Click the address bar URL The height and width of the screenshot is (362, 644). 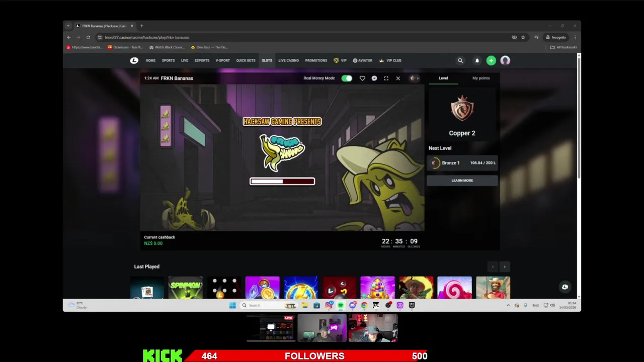(147, 37)
